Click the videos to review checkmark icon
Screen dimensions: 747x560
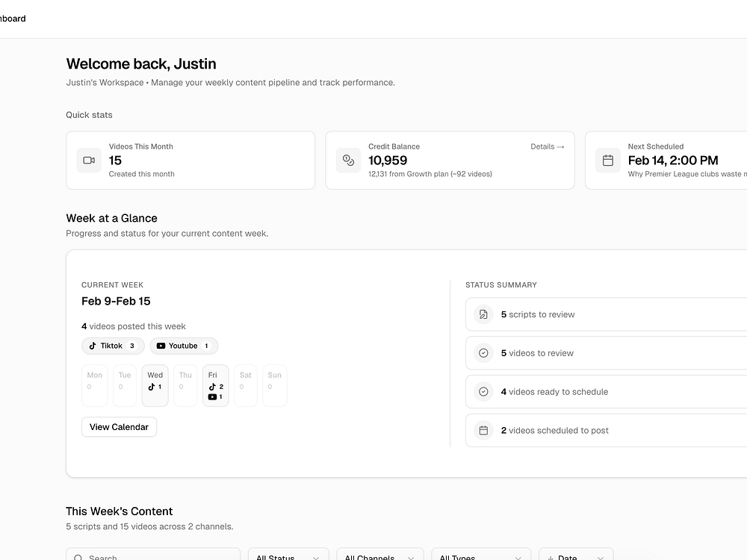coord(483,353)
